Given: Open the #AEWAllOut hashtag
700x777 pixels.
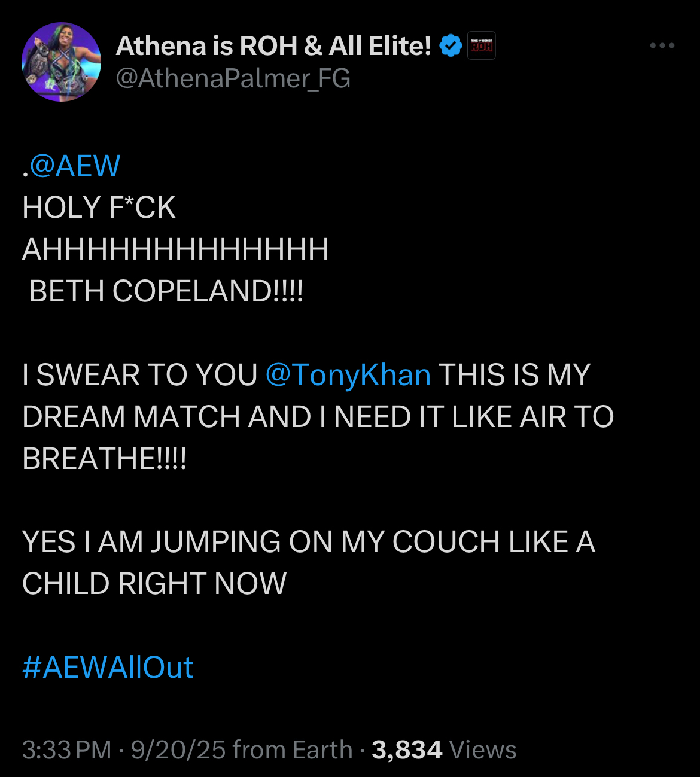Looking at the screenshot, I should [x=108, y=667].
